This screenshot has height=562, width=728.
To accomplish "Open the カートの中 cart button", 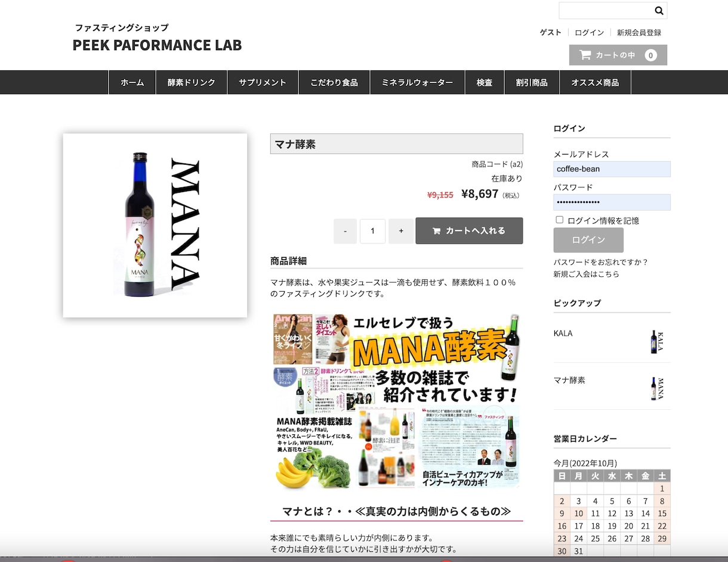I will 618,55.
